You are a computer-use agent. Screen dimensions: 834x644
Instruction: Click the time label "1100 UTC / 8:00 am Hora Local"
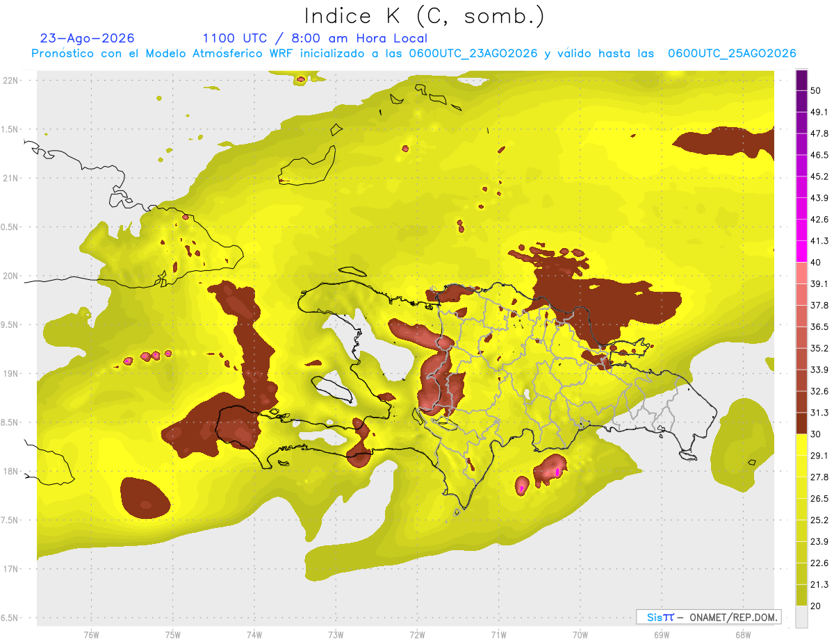[315, 38]
